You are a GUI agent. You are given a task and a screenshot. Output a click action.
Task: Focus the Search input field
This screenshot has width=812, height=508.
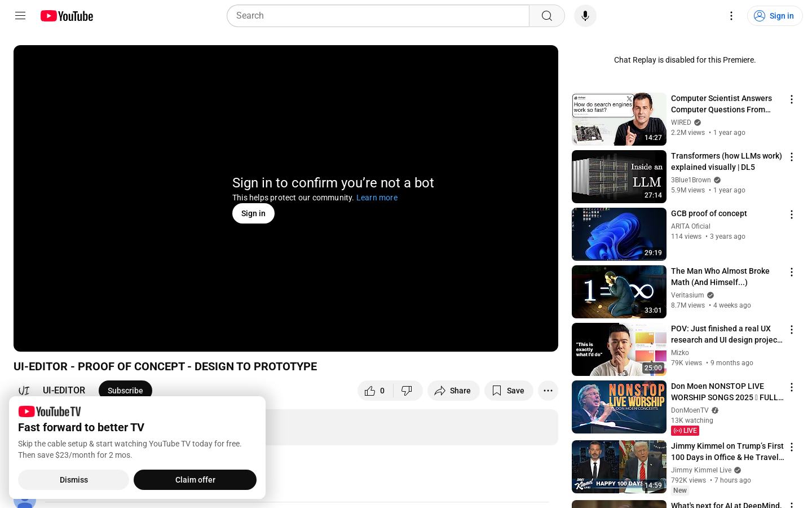[378, 16]
